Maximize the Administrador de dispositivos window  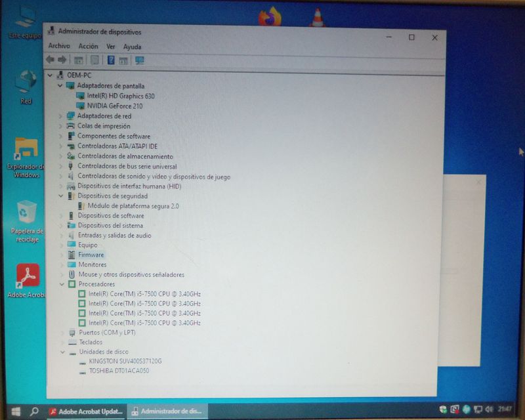[x=411, y=37]
